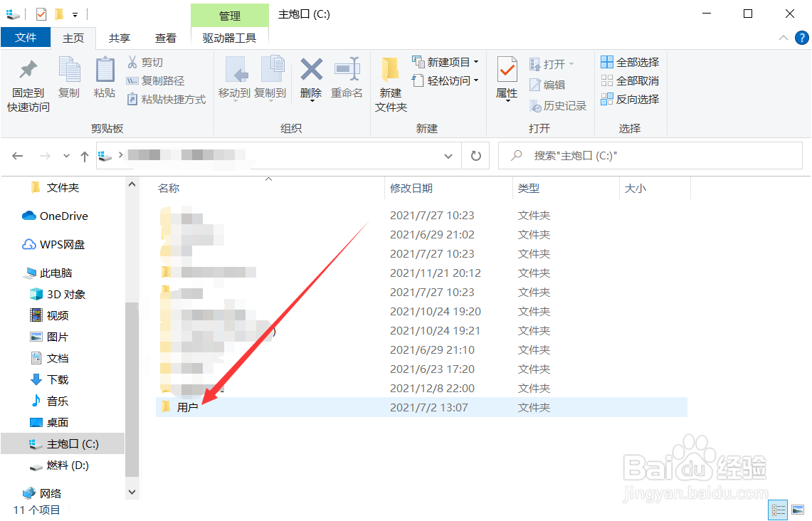Open the 属性 (Properties) icon
This screenshot has width=812, height=521.
(x=507, y=80)
